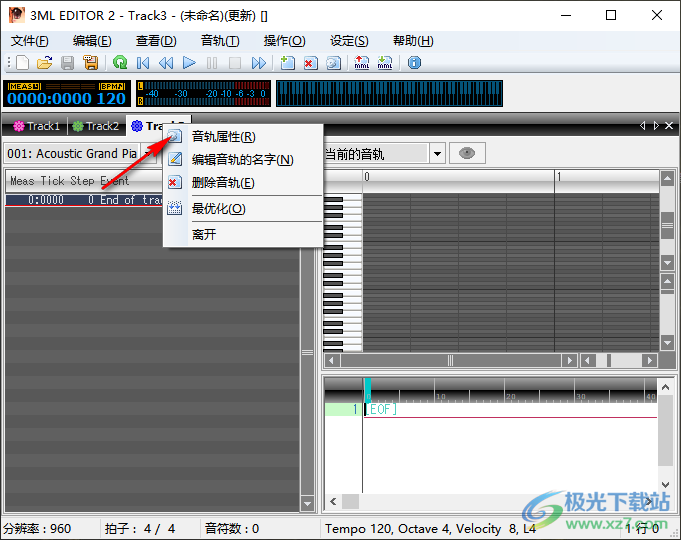Click the piano roll vertical scroll up arrow

coord(667,178)
